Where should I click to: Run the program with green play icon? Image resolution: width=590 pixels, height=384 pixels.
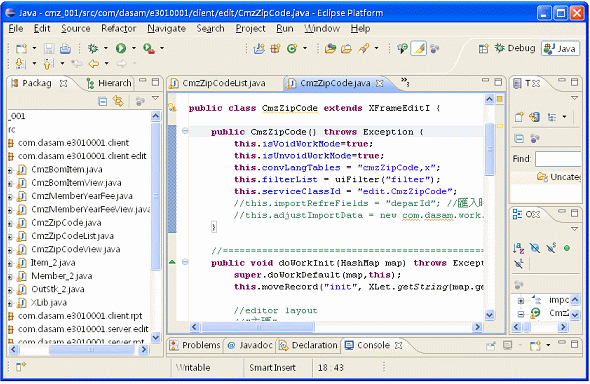click(121, 49)
